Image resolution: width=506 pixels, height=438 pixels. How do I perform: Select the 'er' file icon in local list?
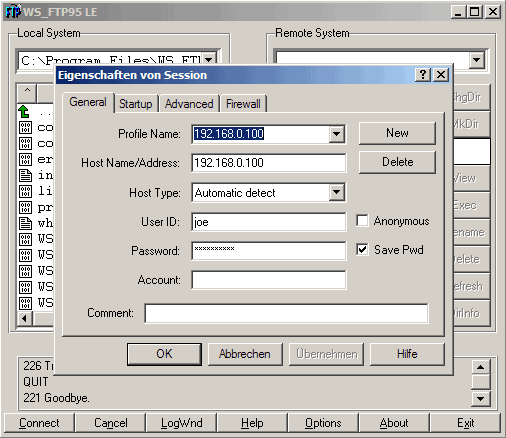click(25, 159)
